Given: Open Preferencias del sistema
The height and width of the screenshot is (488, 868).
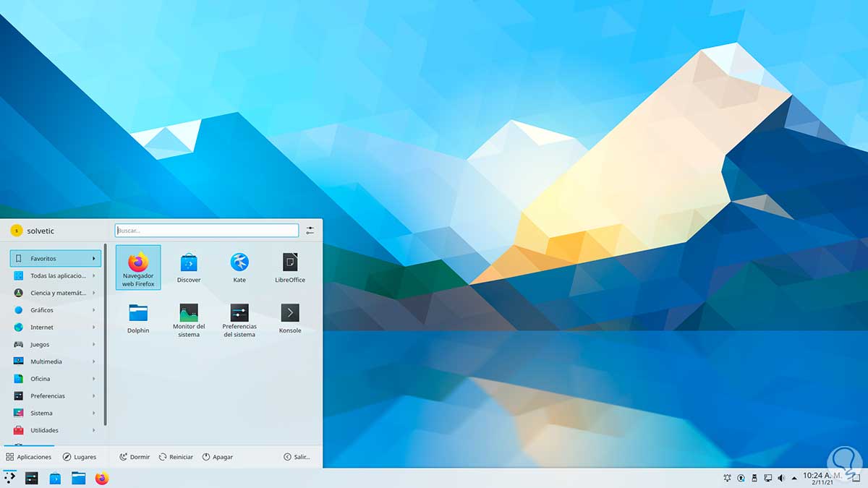Looking at the screenshot, I should tap(239, 318).
